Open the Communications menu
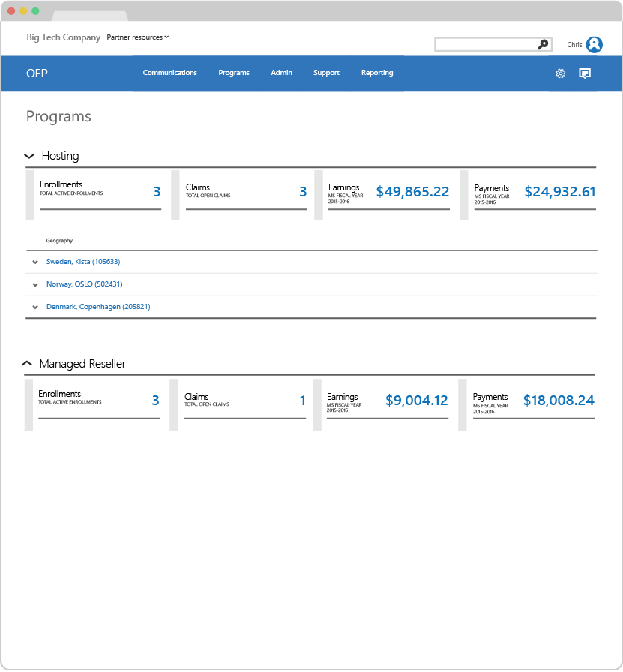The height and width of the screenshot is (672, 623). (170, 73)
